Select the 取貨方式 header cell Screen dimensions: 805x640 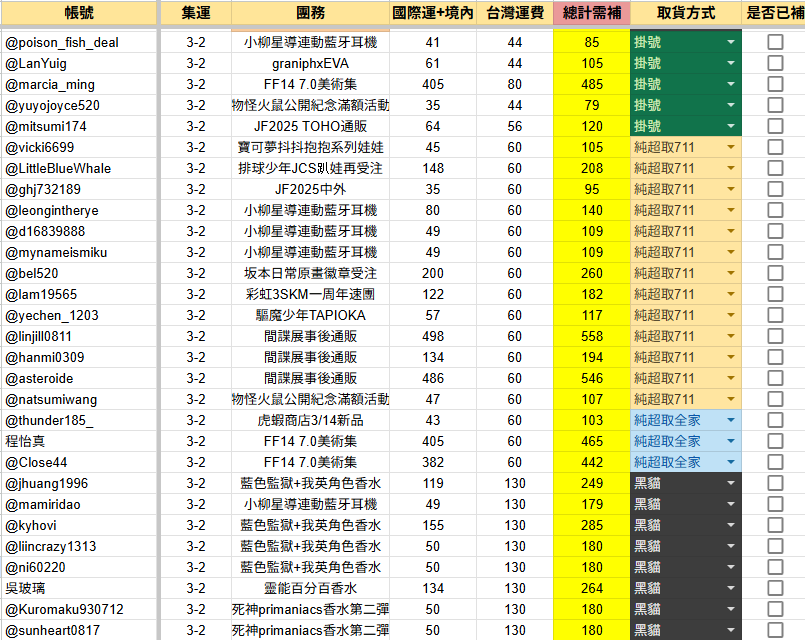click(x=686, y=13)
